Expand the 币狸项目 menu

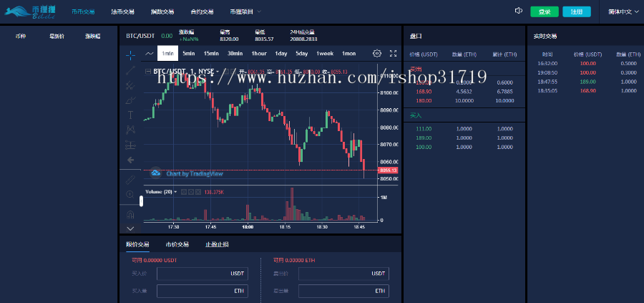(x=245, y=12)
